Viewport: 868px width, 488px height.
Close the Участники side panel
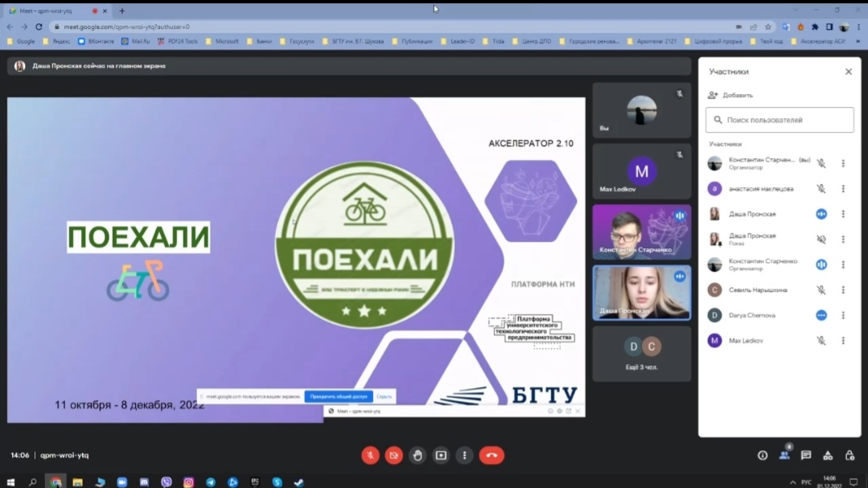(x=849, y=72)
